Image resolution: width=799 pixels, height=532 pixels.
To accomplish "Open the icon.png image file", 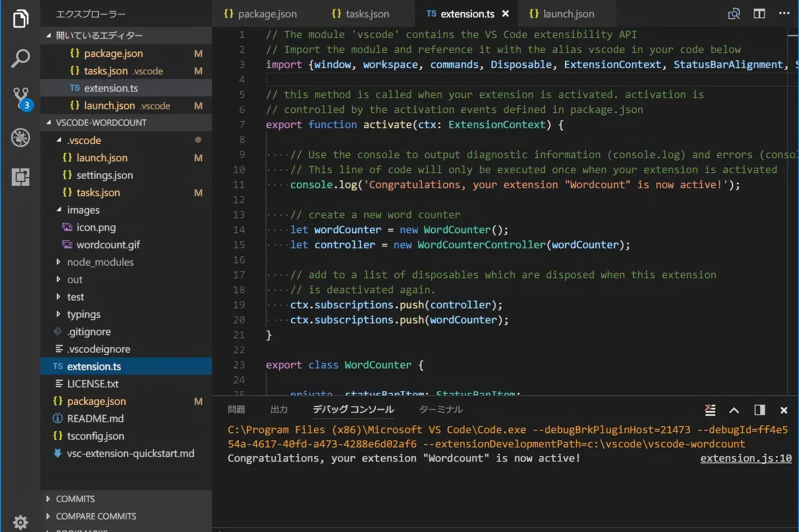I will tap(126, 227).
